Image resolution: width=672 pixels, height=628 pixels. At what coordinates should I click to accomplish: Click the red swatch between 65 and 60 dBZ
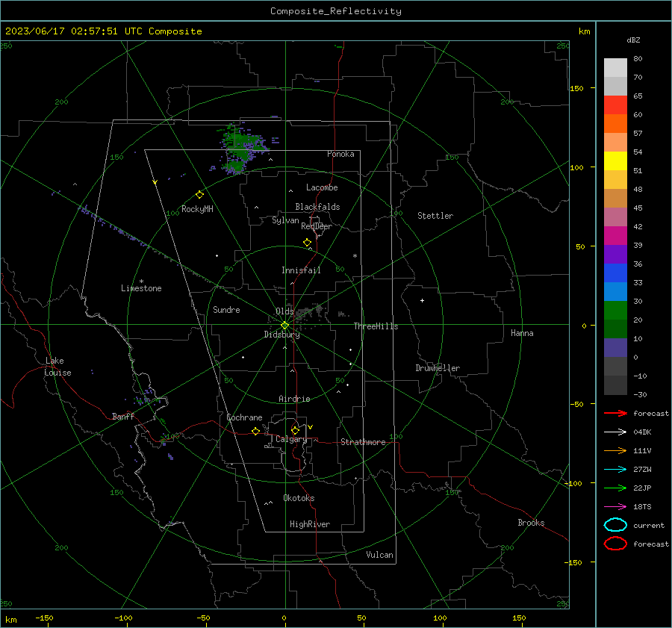pos(615,105)
